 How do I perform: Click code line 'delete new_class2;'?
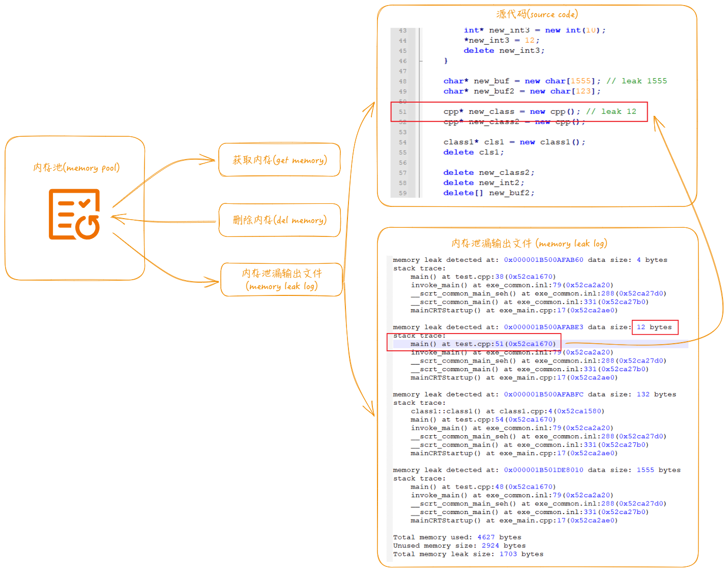click(x=489, y=173)
